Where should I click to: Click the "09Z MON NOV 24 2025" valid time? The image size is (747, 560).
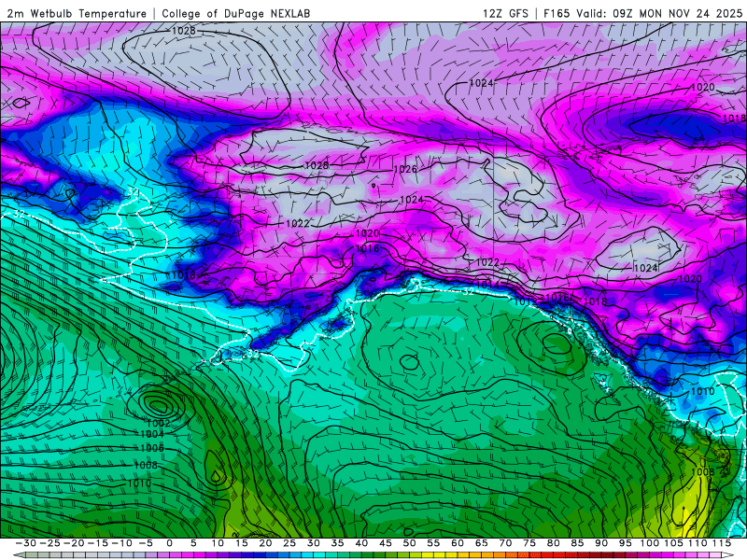click(678, 13)
